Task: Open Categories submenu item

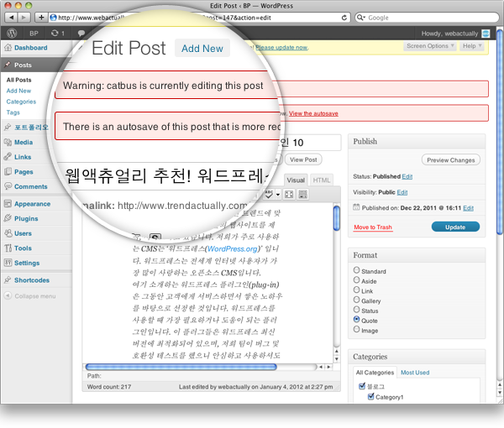Action: (21, 102)
